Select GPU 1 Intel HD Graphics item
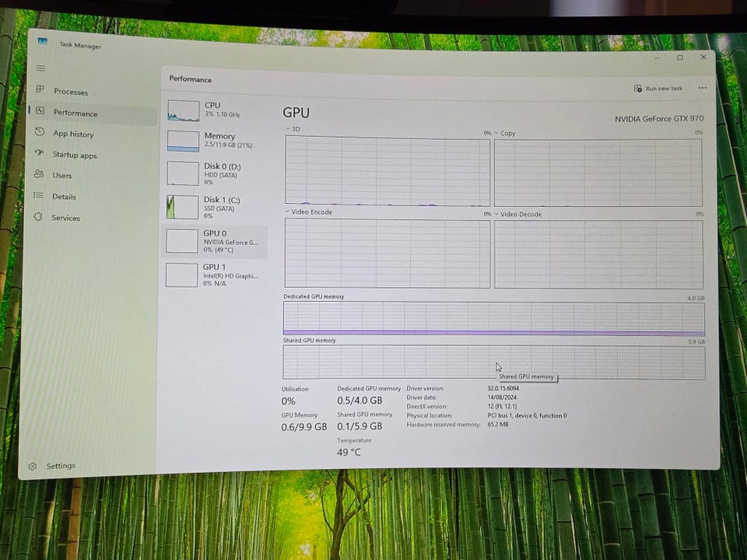 pos(214,275)
